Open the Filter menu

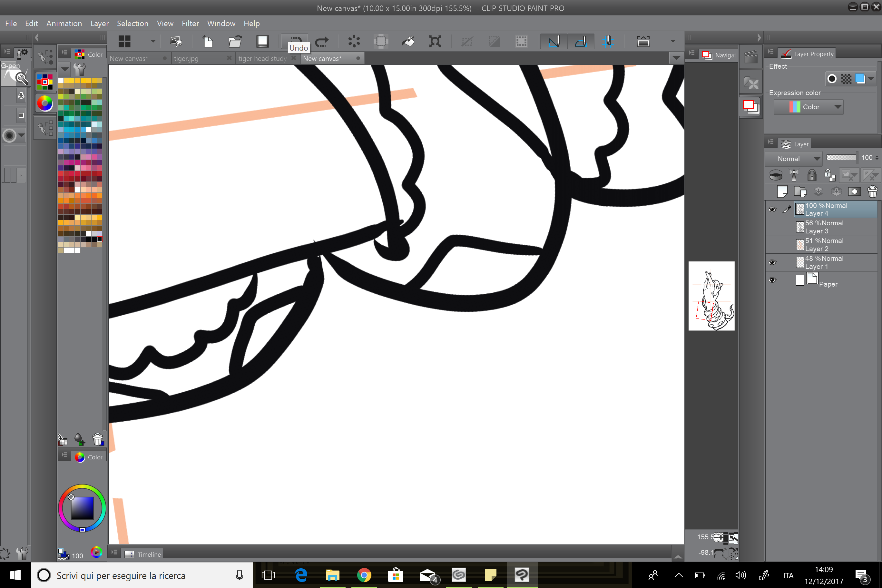[x=191, y=23]
